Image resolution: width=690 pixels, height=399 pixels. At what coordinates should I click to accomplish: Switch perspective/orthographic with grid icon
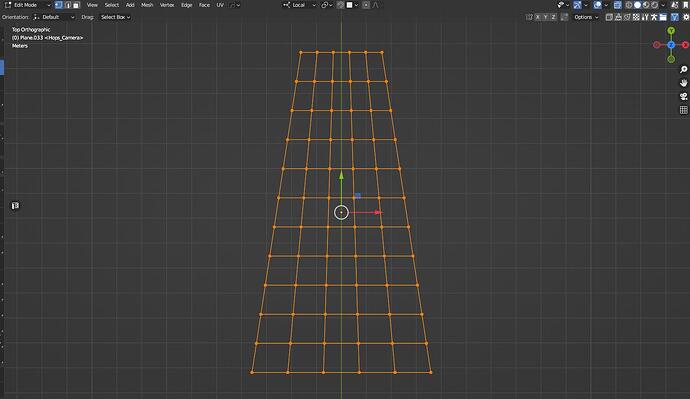point(683,110)
